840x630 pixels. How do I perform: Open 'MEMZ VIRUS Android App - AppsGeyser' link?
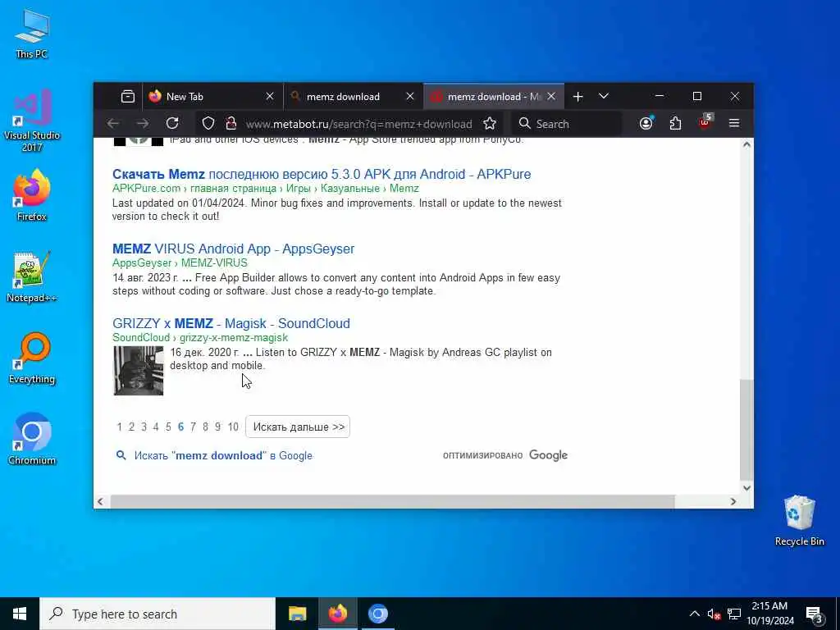pos(233,249)
